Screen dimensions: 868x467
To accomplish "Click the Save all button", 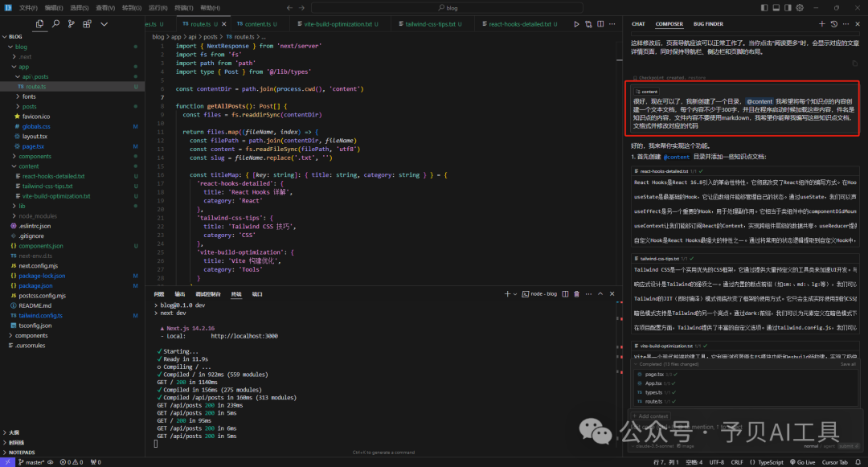I will pos(848,364).
